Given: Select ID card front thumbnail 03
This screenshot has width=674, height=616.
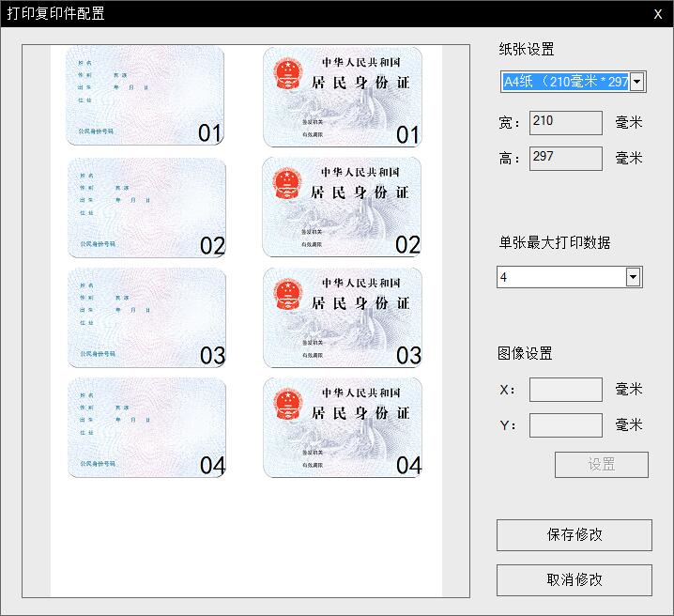Looking at the screenshot, I should tap(146, 318).
